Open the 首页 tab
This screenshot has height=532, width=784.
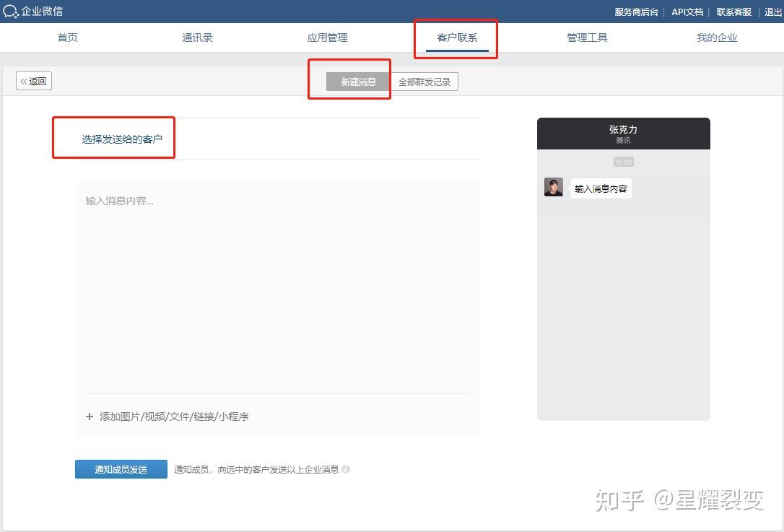point(68,38)
